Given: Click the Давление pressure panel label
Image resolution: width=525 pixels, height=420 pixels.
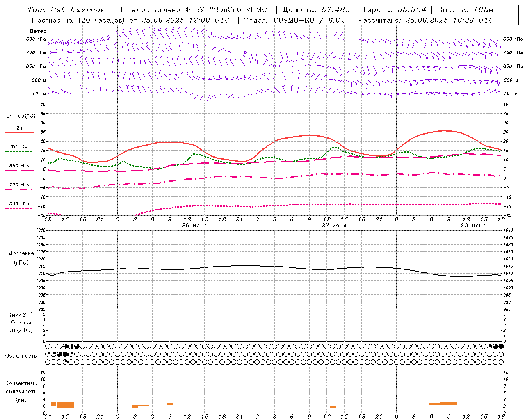Looking at the screenshot, I should (x=21, y=253).
